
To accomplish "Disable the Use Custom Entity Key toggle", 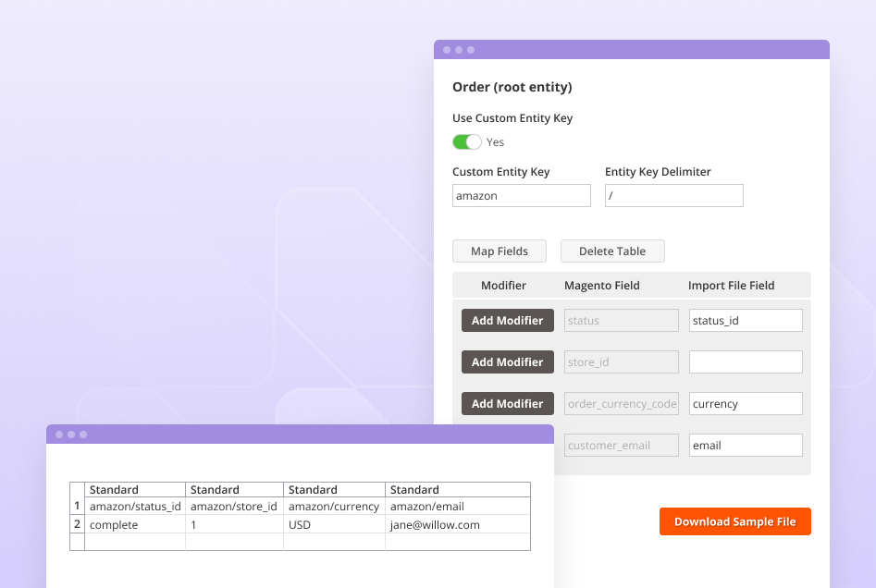I will click(466, 141).
